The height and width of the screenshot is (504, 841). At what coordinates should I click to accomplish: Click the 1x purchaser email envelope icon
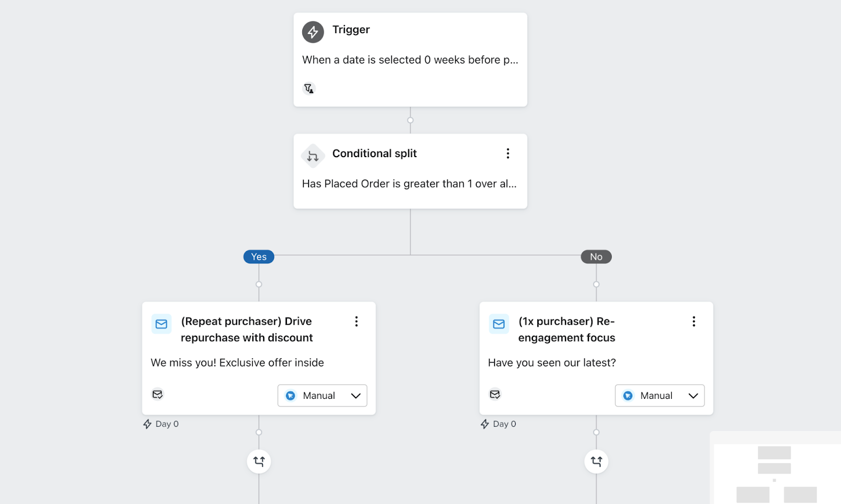click(x=499, y=324)
